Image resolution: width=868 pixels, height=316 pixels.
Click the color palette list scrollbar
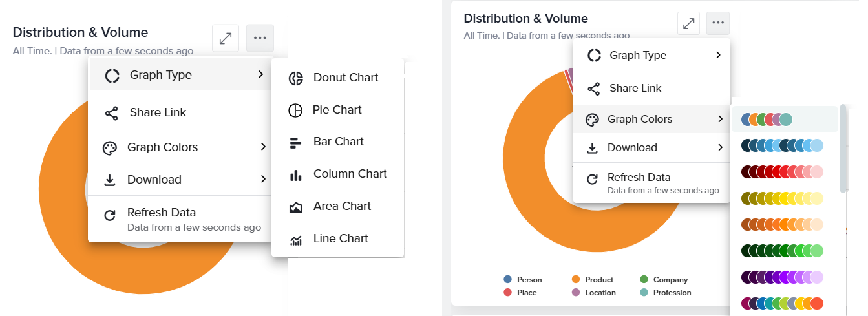(843, 149)
